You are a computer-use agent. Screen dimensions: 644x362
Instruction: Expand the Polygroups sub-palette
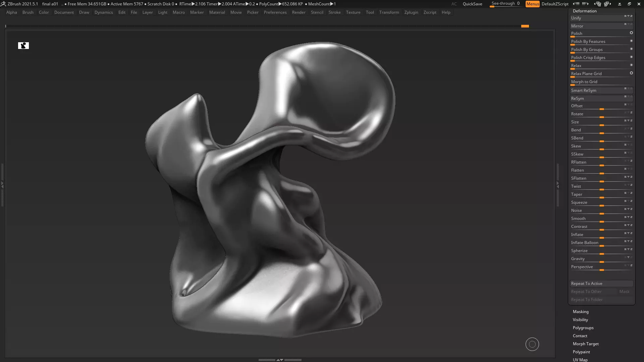click(x=583, y=328)
